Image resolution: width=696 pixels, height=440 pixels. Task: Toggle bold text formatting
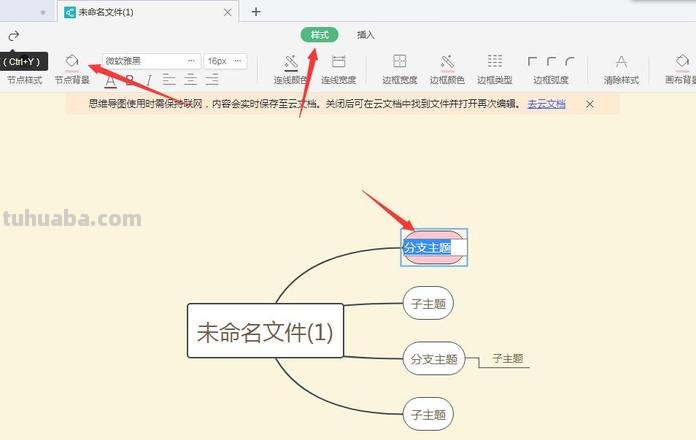(130, 80)
